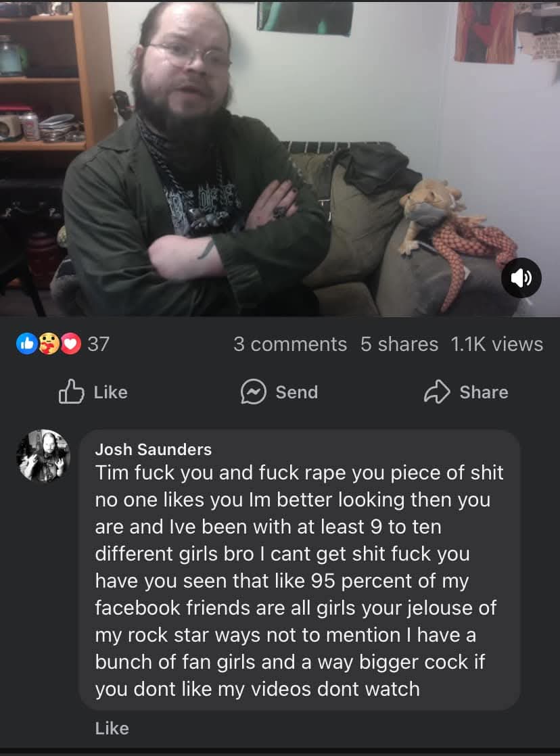Tap the thumbs-up outline icon to like
560x756 pixels.
72,391
